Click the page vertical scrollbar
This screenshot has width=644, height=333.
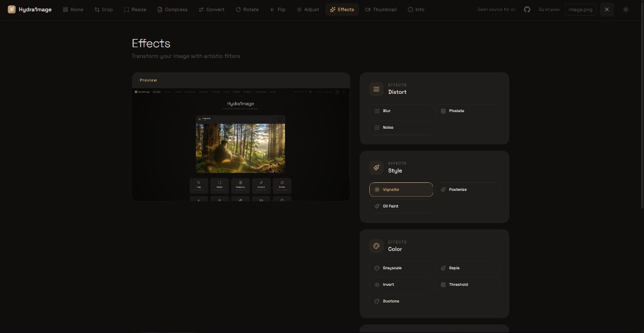point(642,105)
